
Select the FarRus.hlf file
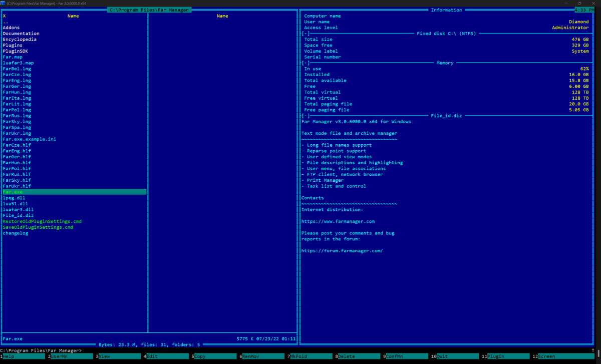[74, 175]
